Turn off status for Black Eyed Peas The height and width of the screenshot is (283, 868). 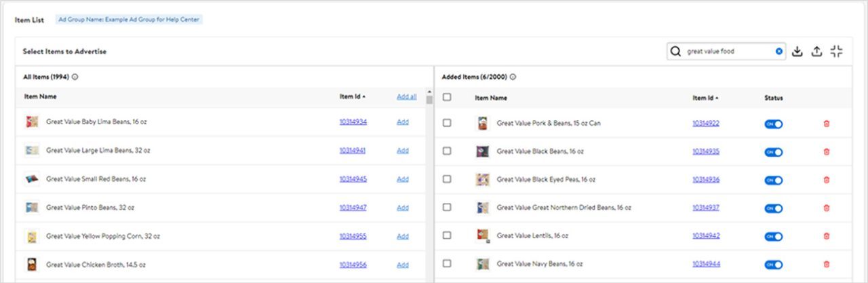coord(773,181)
